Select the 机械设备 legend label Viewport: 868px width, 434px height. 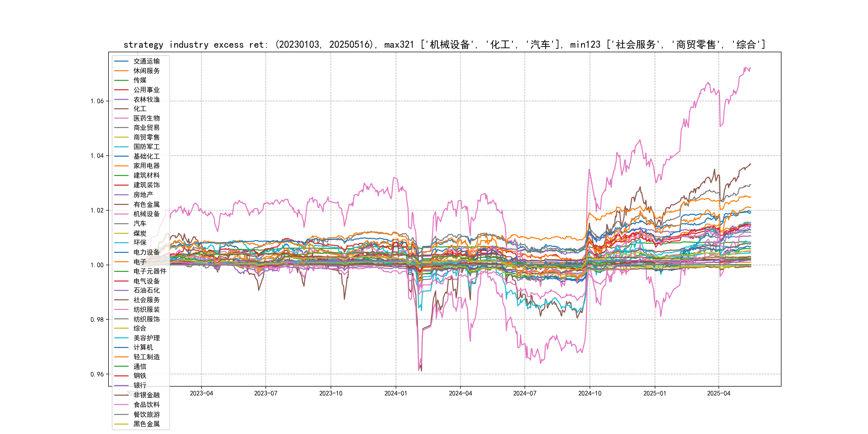pos(146,214)
